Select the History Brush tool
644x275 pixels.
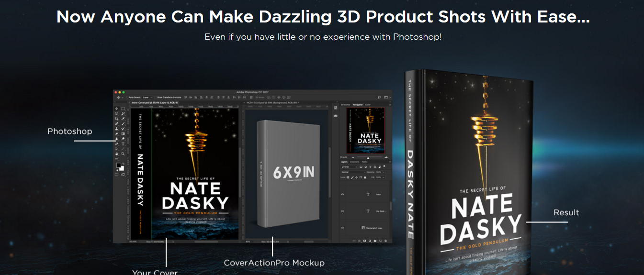tap(123, 129)
